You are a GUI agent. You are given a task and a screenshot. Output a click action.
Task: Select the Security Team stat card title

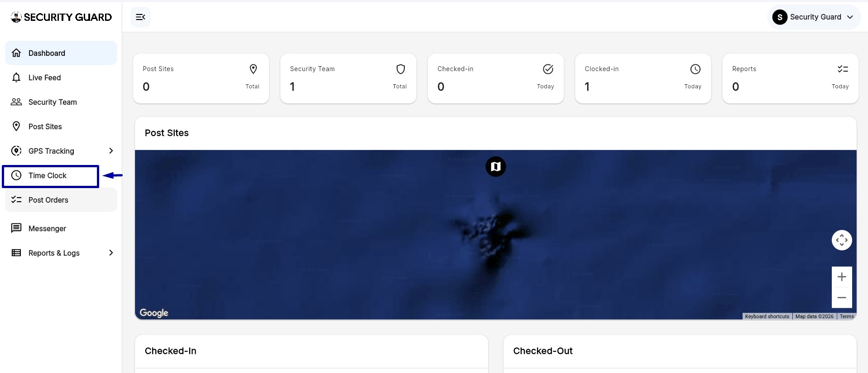312,69
